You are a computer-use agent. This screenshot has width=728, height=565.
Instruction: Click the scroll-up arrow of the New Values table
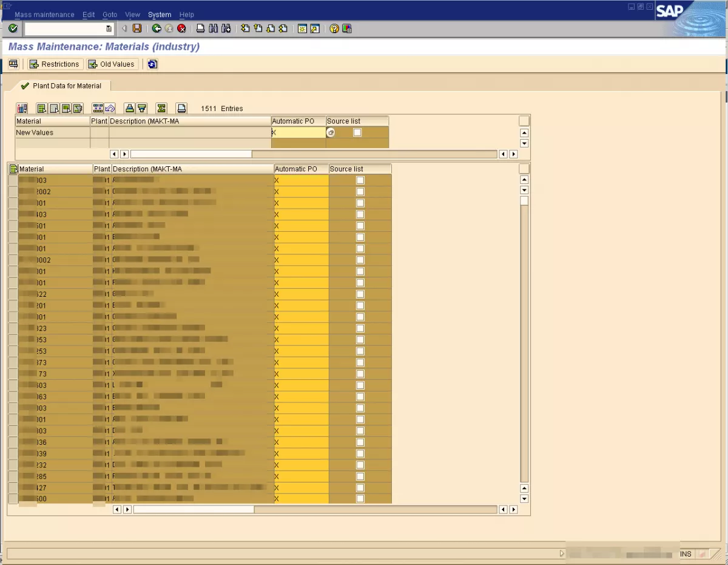tap(525, 133)
